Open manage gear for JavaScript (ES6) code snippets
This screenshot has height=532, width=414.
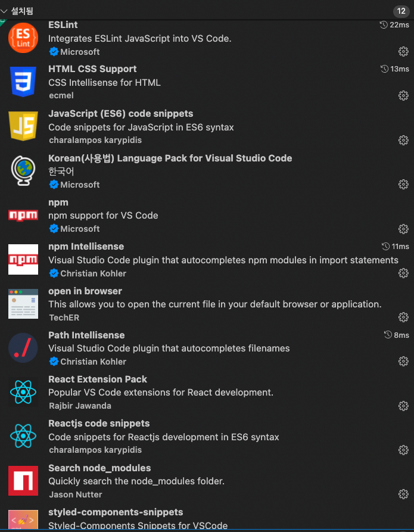point(403,140)
